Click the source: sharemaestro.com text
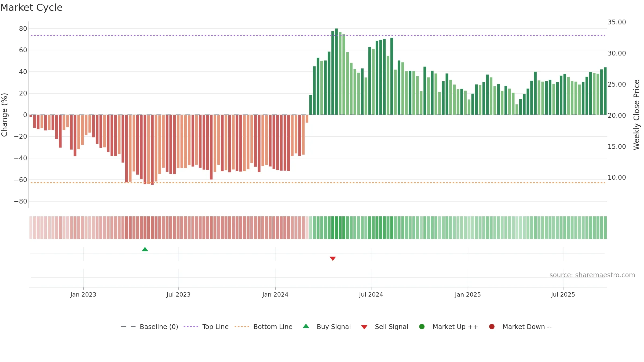644x362 pixels. 592,275
